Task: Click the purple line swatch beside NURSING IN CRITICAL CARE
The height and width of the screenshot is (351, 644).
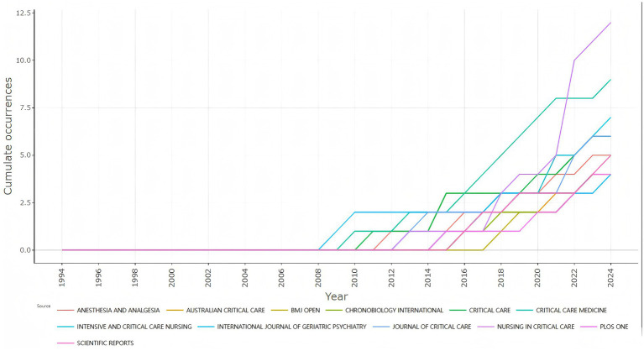Action: coord(486,327)
